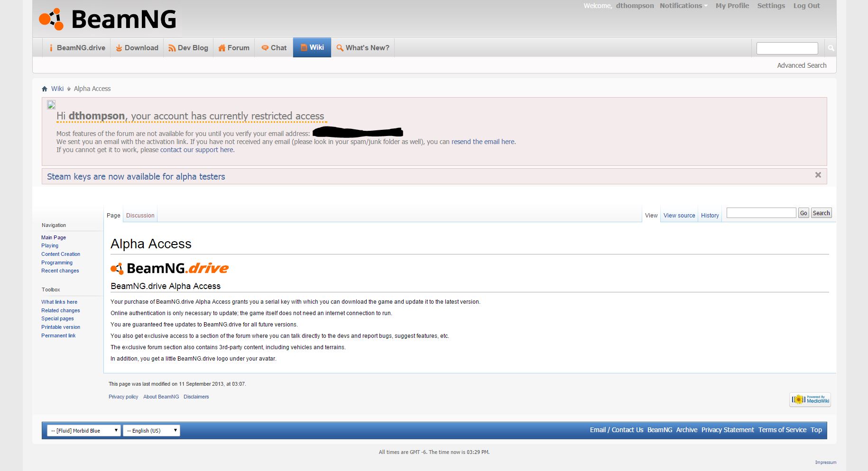This screenshot has width=868, height=471.
Task: Click What links here in Toolbox
Action: coord(59,302)
